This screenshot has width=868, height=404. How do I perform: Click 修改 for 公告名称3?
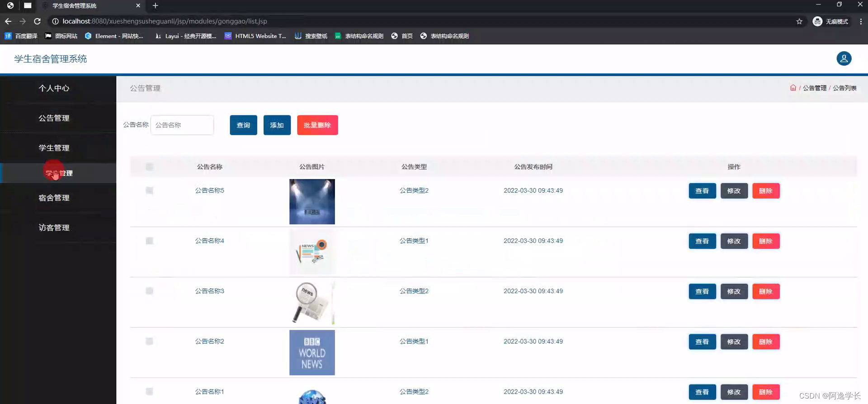point(734,291)
